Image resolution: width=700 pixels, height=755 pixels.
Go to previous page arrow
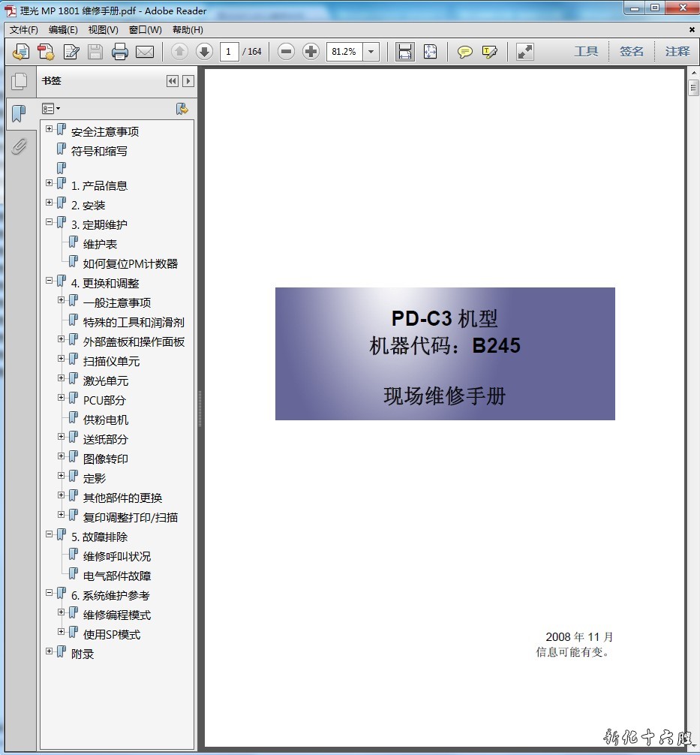179,52
